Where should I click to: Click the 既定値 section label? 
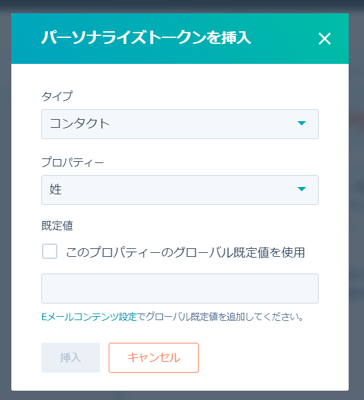click(x=57, y=226)
